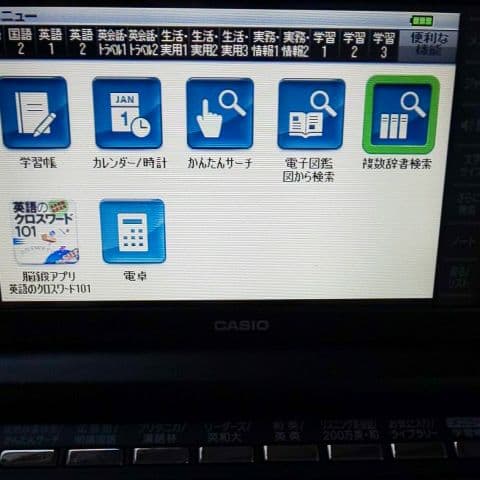Click the 複数辞書検索 label text
The height and width of the screenshot is (480, 480).
397,164
